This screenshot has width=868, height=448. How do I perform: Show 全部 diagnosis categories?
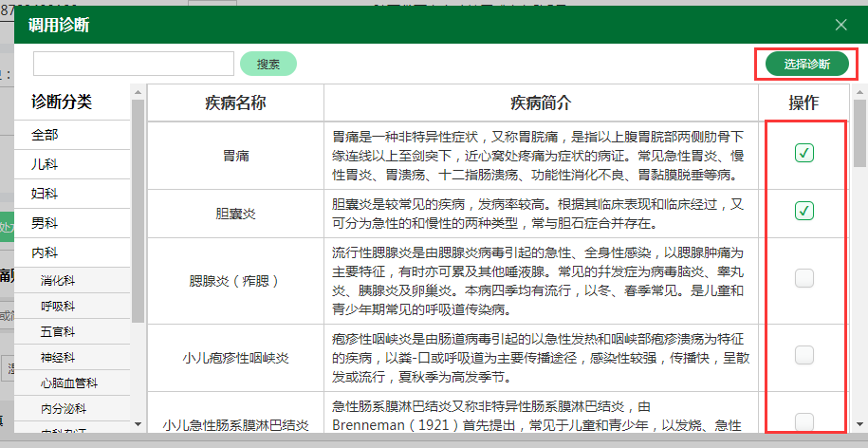[x=46, y=135]
